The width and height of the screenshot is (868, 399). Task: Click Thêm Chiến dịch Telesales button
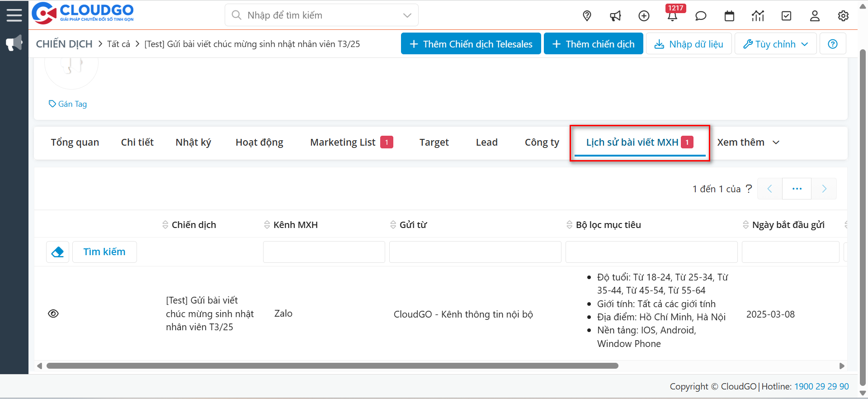471,44
